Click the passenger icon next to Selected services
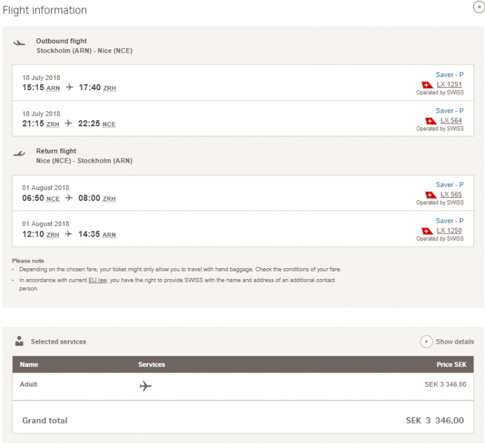 [x=19, y=341]
